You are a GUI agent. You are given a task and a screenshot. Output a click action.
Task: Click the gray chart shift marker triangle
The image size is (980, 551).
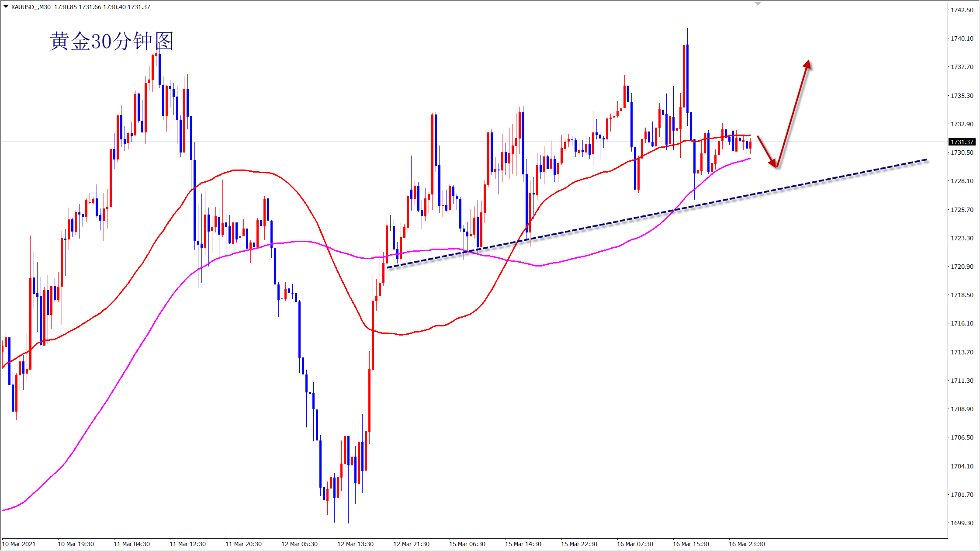pos(758,3)
